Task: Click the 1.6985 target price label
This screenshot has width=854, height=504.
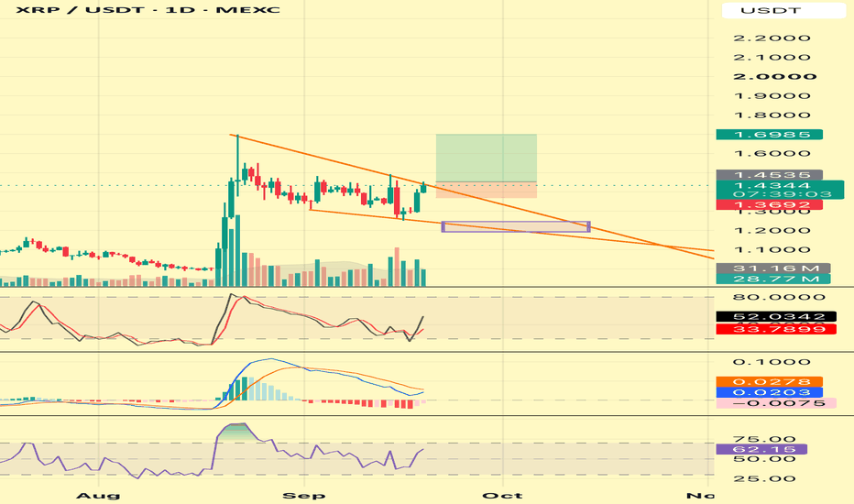Action: coord(769,135)
